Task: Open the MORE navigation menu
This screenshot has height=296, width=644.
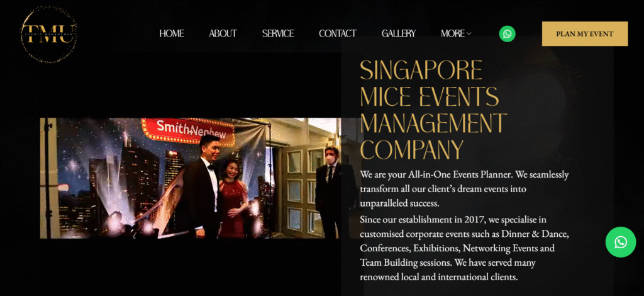Action: [x=456, y=34]
